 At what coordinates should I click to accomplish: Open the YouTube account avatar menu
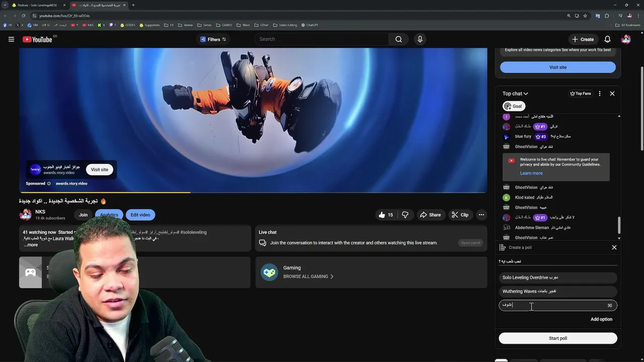coord(626,39)
